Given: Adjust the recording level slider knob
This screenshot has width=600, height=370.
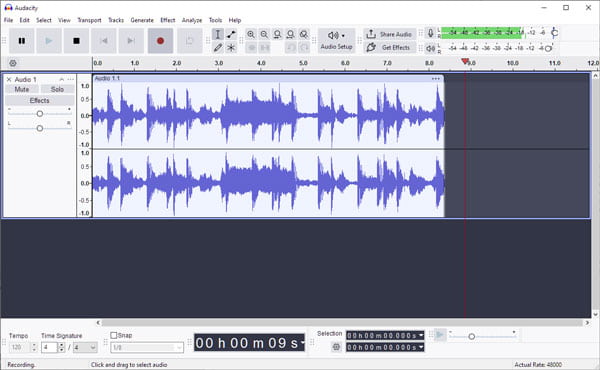Looking at the screenshot, I should click(x=554, y=33).
